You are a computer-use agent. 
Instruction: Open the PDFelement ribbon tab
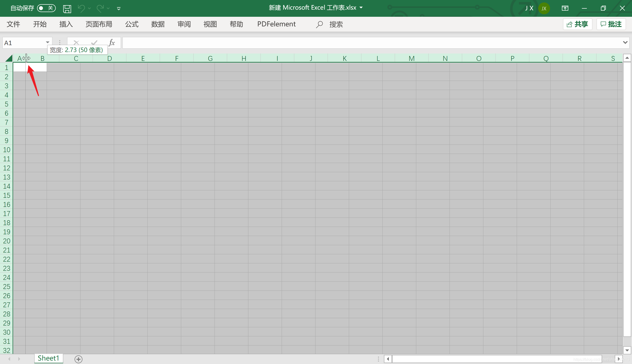point(276,24)
